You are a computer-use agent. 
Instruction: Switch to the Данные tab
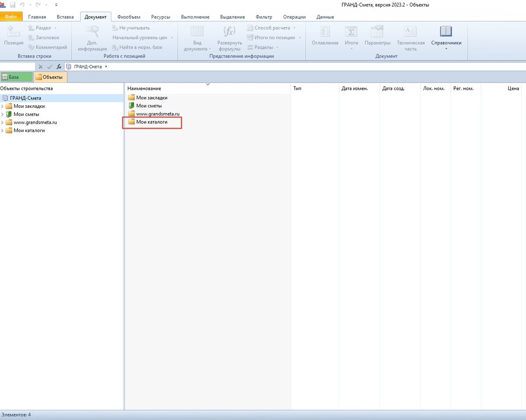(325, 17)
